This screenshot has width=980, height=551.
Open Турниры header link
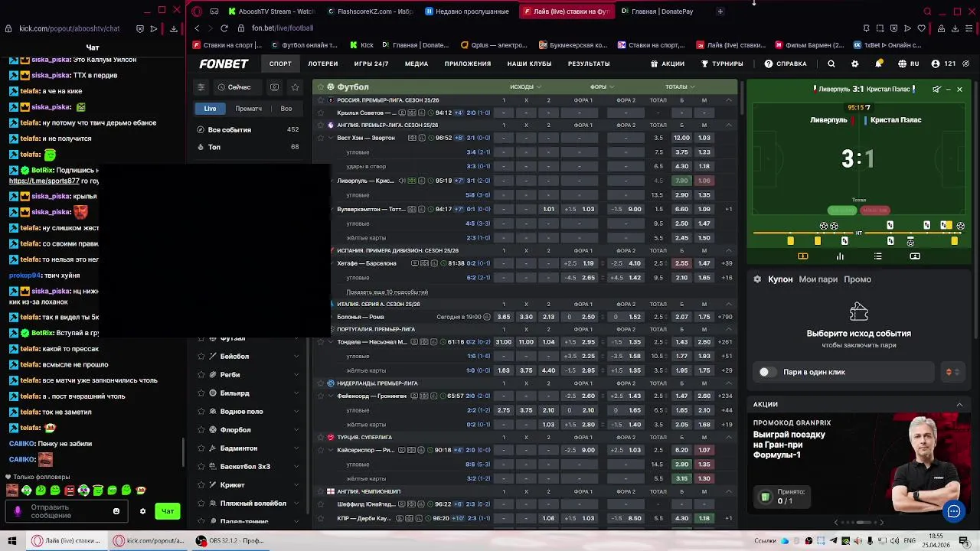click(x=722, y=64)
